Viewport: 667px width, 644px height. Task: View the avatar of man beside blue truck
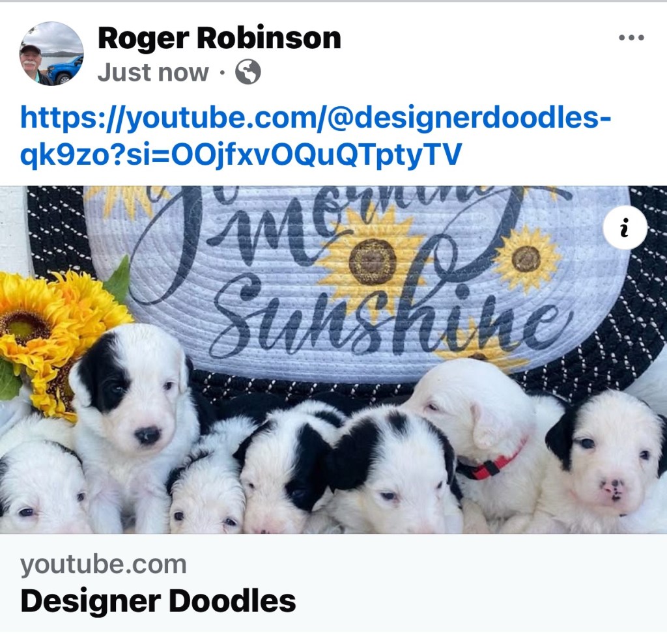click(51, 53)
